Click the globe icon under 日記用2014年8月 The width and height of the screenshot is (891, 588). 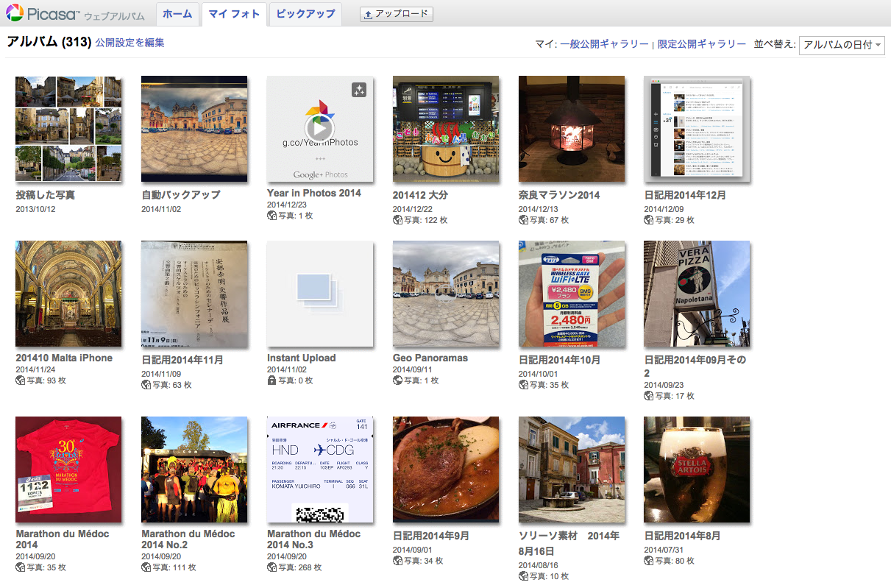pos(649,561)
